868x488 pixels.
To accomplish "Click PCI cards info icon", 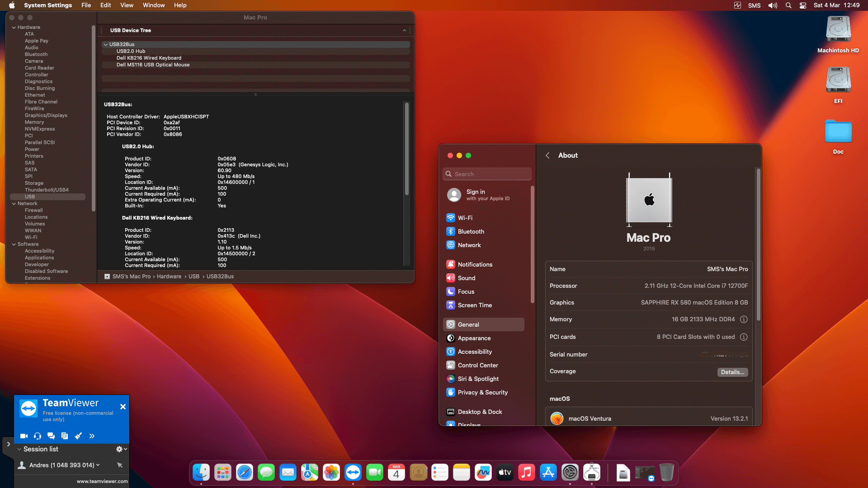I will 744,337.
